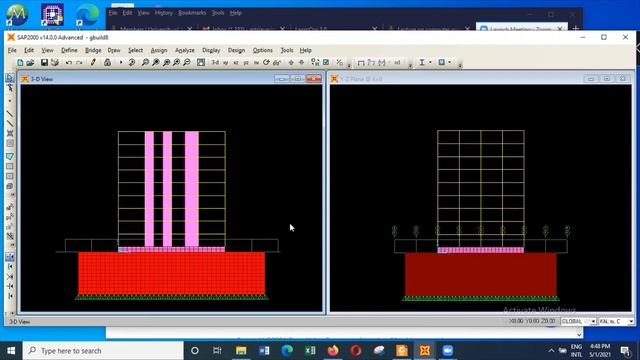
Task: Expand the system tray hidden icons chevron
Action: pos(551,351)
